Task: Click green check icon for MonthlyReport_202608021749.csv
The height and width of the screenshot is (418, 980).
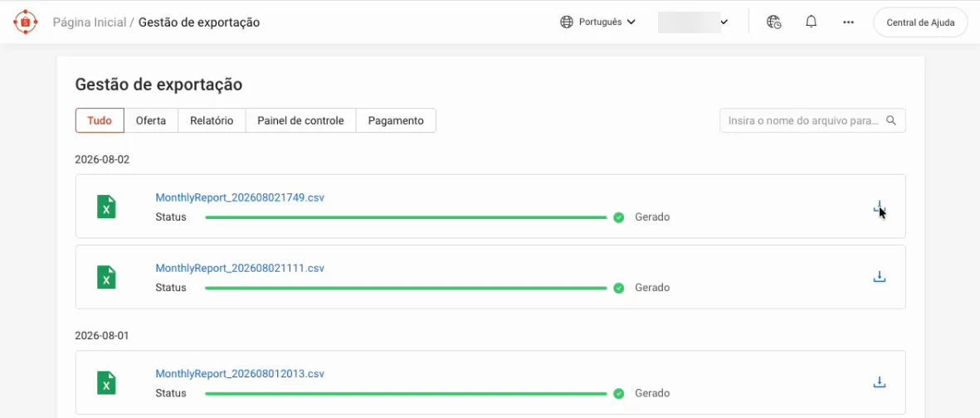Action: pyautogui.click(x=619, y=217)
